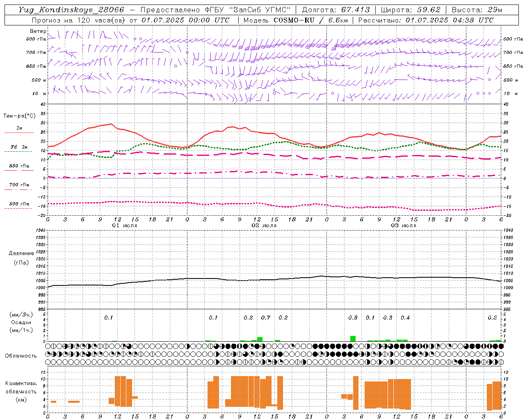
Task: Click the (мм/1ч.) precipitation unit label
Action: 21,330
